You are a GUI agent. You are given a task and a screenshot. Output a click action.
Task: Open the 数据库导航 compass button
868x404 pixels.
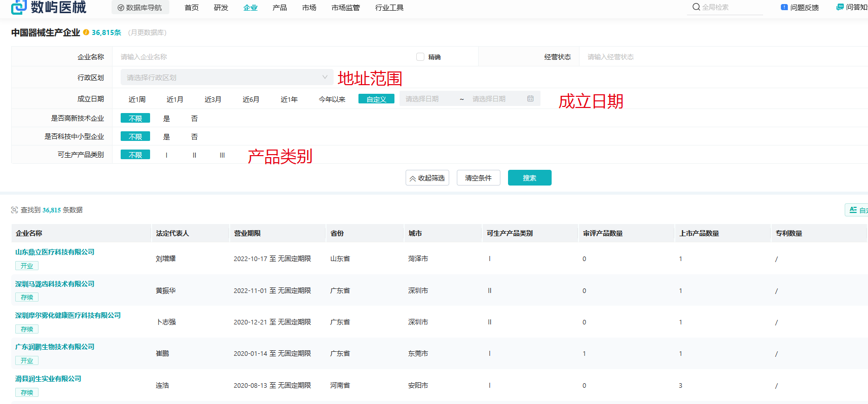coord(121,8)
